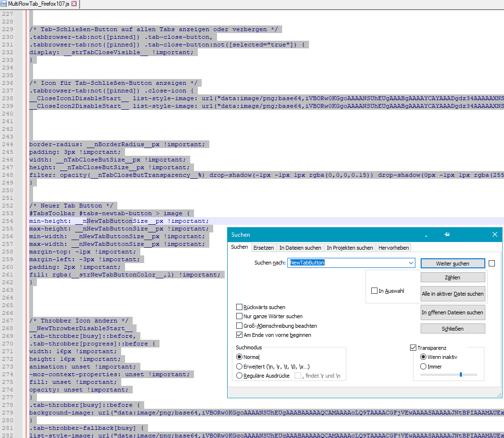Select Reguläre Ausdrücke search mode

coord(240,376)
